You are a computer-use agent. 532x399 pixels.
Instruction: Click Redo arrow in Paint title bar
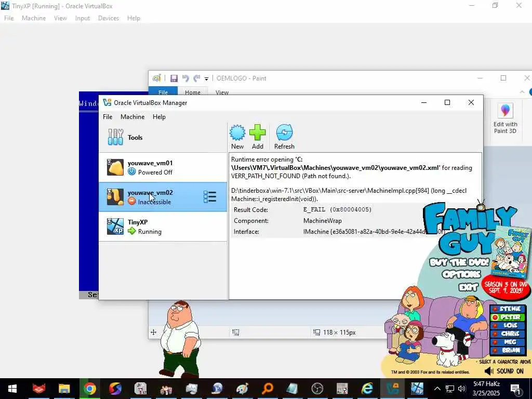pos(197,78)
